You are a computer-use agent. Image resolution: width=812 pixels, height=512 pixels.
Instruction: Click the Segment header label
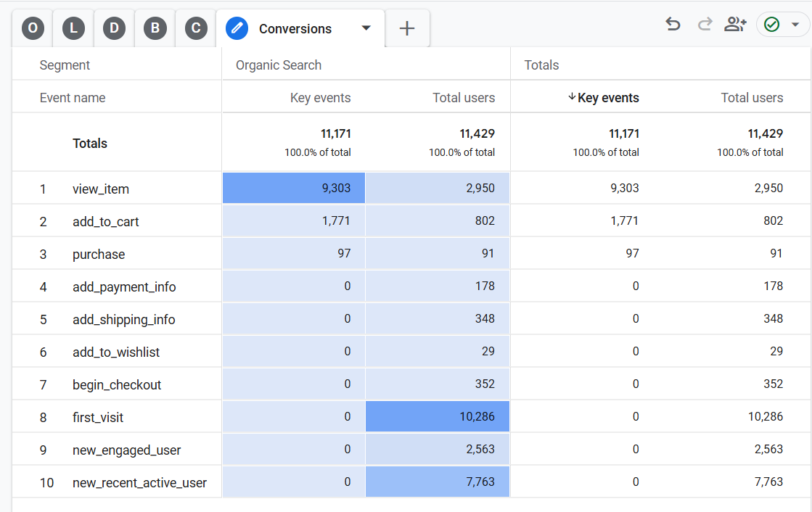pos(65,65)
